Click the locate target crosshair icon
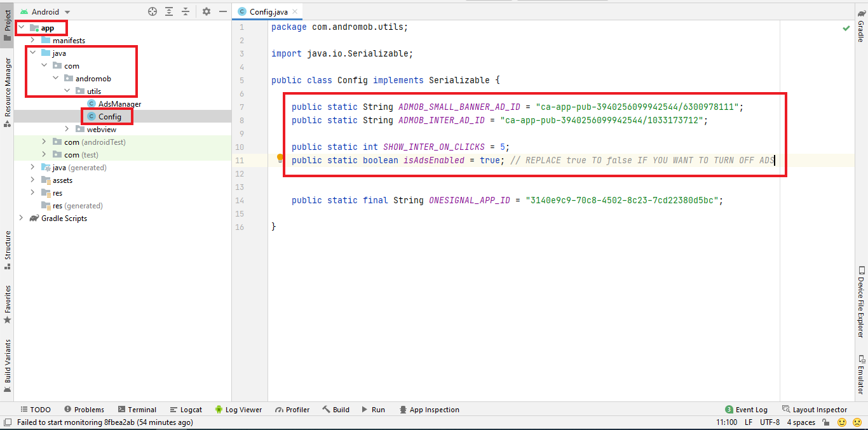 coord(153,11)
